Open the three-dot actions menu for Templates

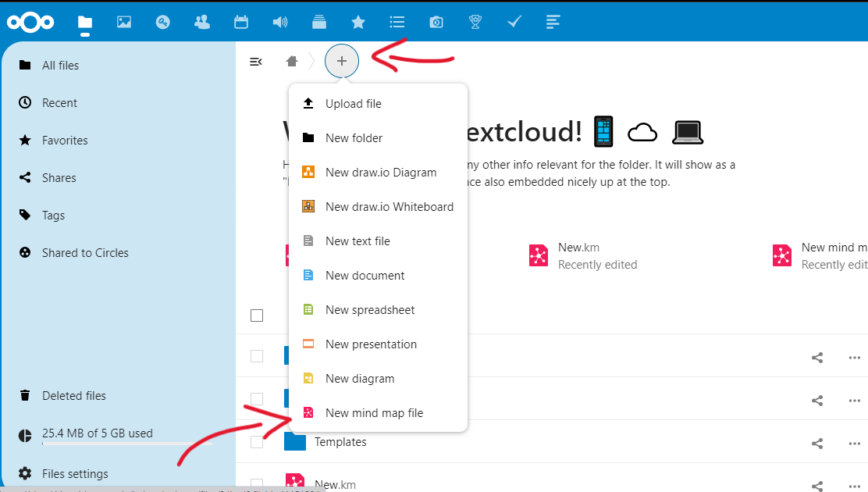coord(854,443)
